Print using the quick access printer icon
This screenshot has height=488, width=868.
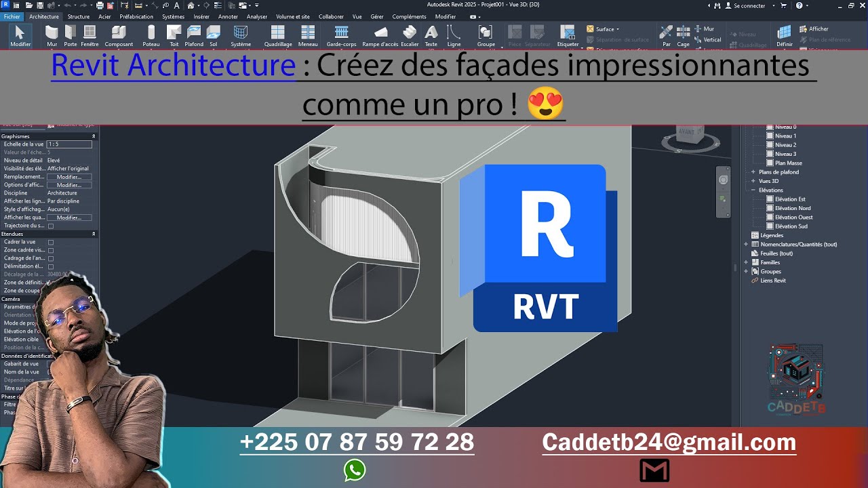100,5
